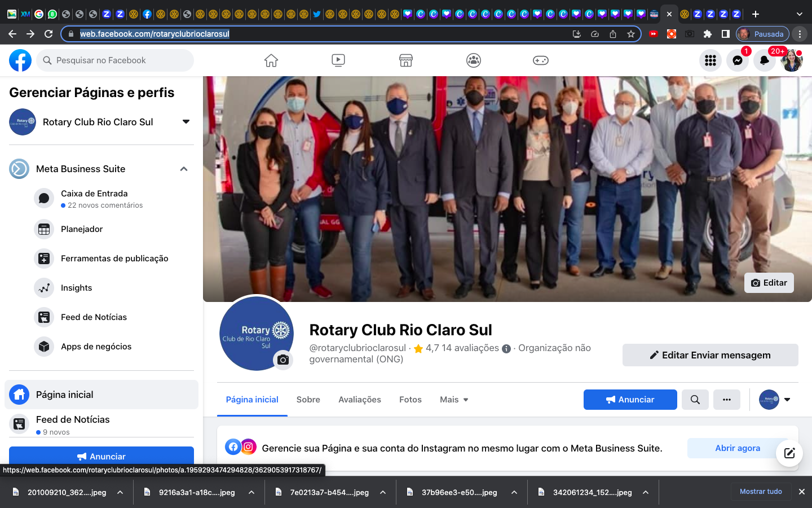The height and width of the screenshot is (508, 812).
Task: Show all downloads with Mostrar tudo
Action: 761,492
